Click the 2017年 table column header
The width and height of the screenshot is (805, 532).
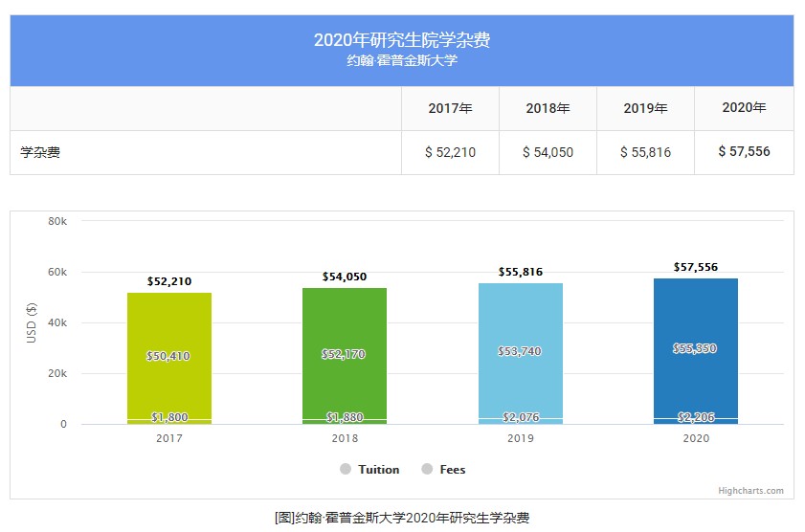[x=450, y=109]
